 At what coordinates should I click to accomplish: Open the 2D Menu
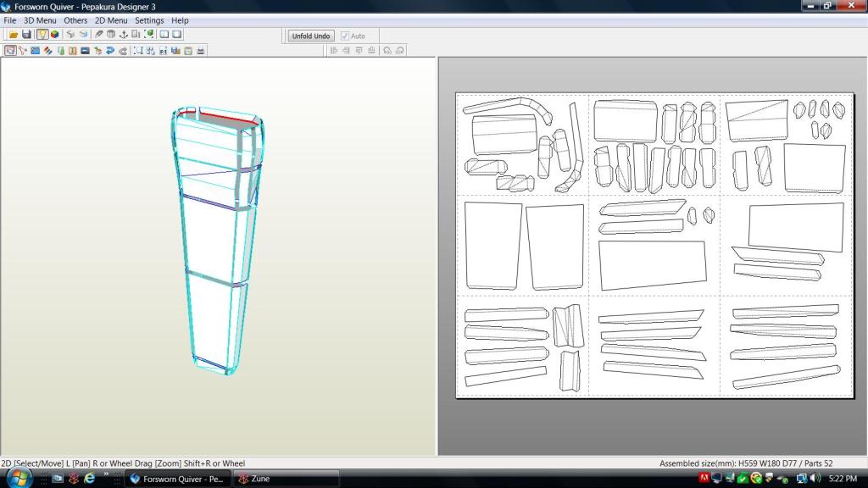click(x=111, y=20)
